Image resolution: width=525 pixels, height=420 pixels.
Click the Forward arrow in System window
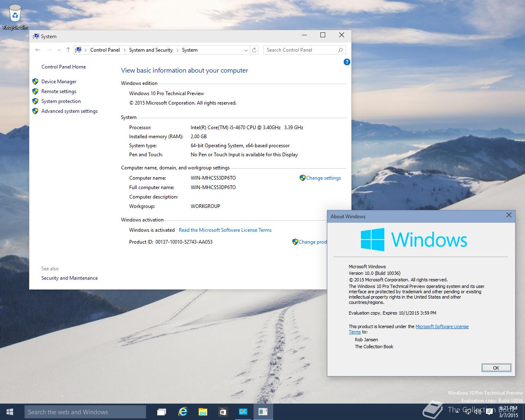49,50
